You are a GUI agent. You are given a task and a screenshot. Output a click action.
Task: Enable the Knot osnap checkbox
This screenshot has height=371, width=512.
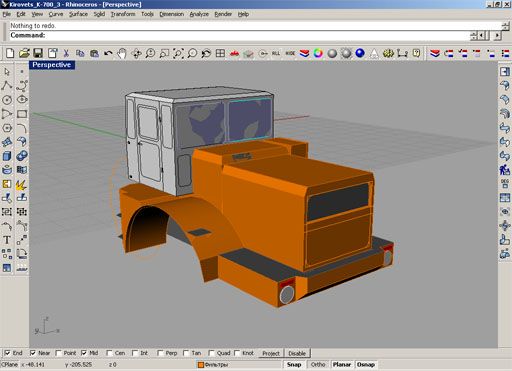pos(237,353)
